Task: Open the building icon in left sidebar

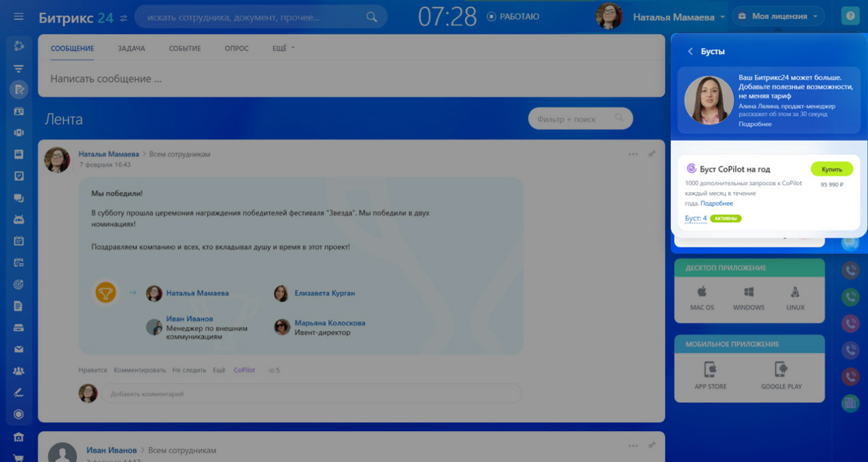Action: click(18, 437)
